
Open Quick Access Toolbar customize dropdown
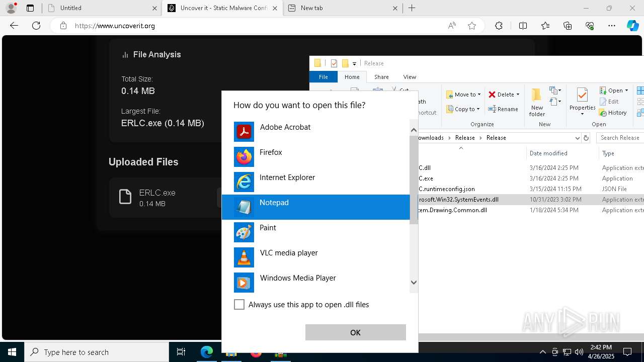tap(354, 63)
